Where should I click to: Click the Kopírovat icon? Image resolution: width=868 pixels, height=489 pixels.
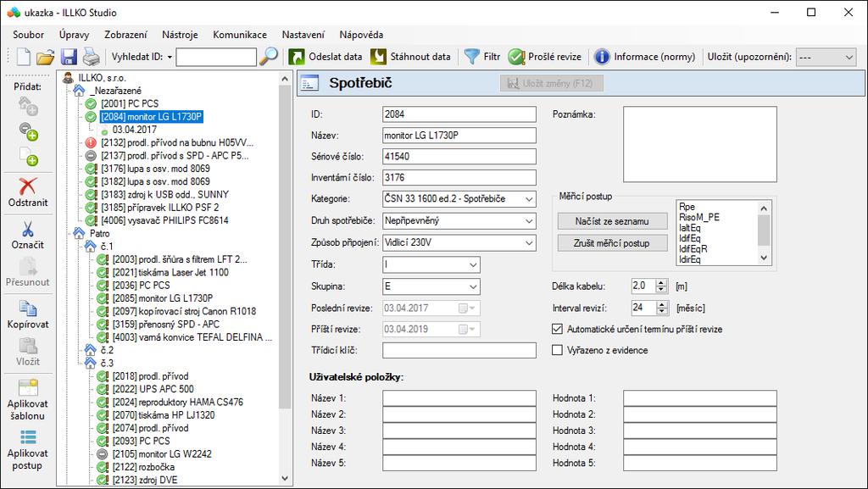point(28,308)
